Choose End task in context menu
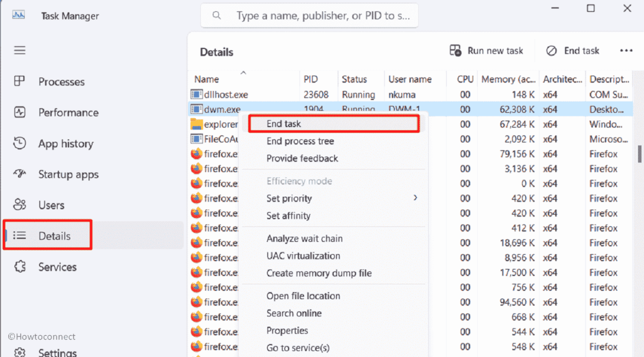Screen dimensions: 644x357 [334, 124]
